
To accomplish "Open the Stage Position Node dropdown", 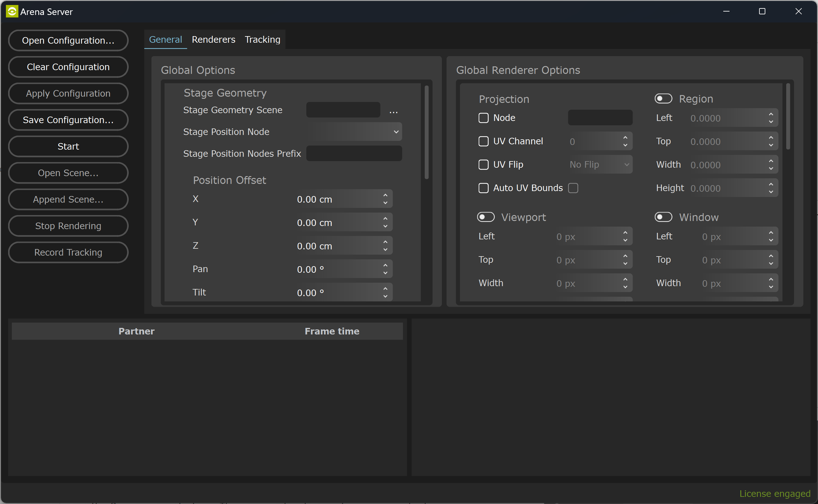I will [x=354, y=132].
